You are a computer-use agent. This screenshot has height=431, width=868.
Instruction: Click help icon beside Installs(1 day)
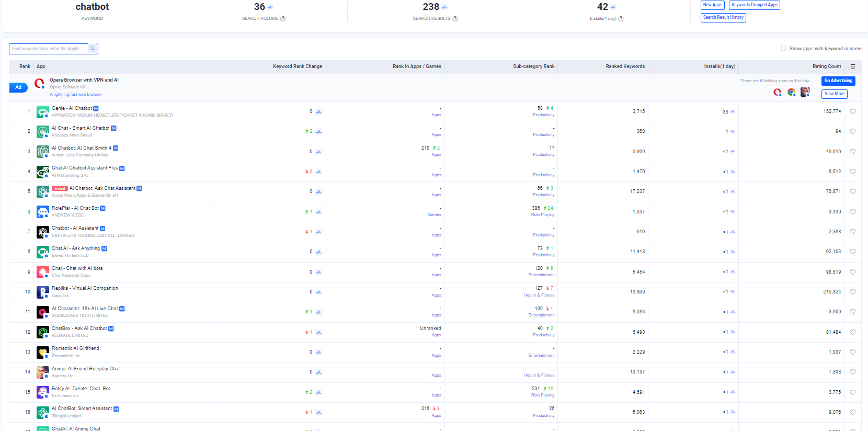click(621, 19)
